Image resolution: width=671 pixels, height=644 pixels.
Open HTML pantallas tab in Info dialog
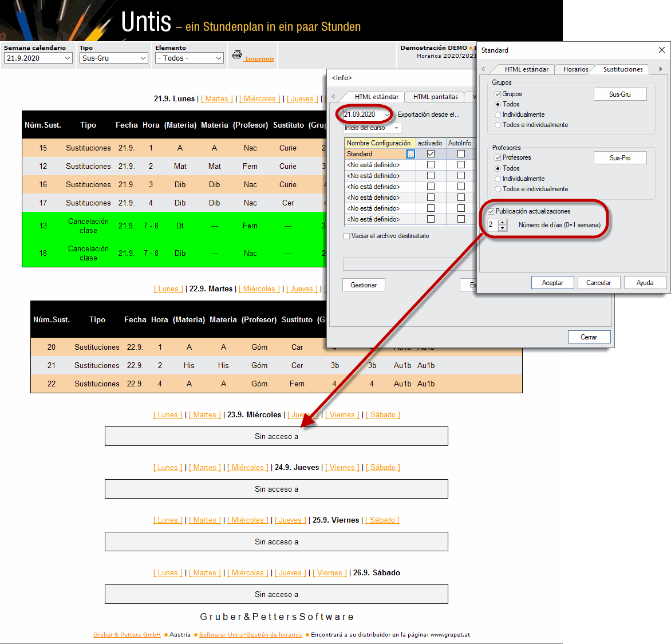[435, 97]
